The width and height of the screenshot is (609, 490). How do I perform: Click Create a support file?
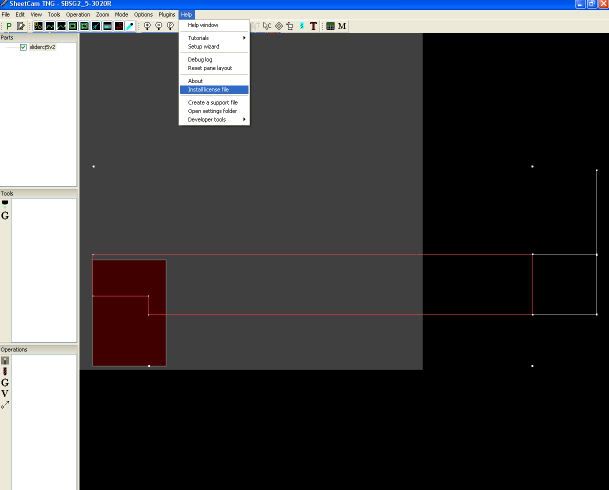pyautogui.click(x=213, y=102)
